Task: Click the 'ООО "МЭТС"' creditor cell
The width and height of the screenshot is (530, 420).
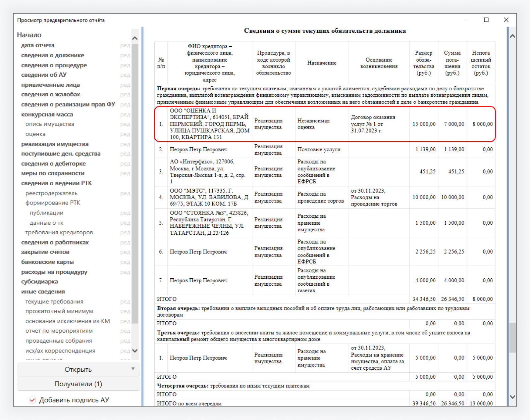Action: [x=209, y=197]
